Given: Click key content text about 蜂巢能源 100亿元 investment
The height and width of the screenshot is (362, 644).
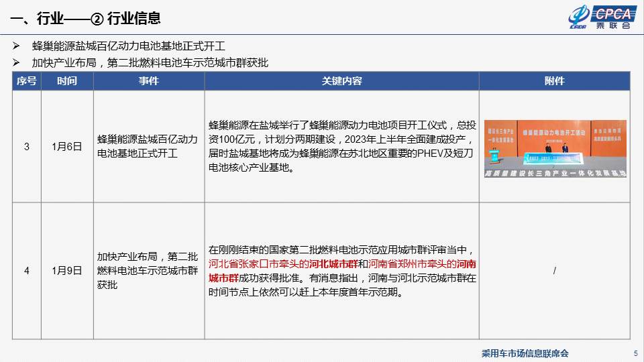Looking at the screenshot, I should [x=342, y=146].
